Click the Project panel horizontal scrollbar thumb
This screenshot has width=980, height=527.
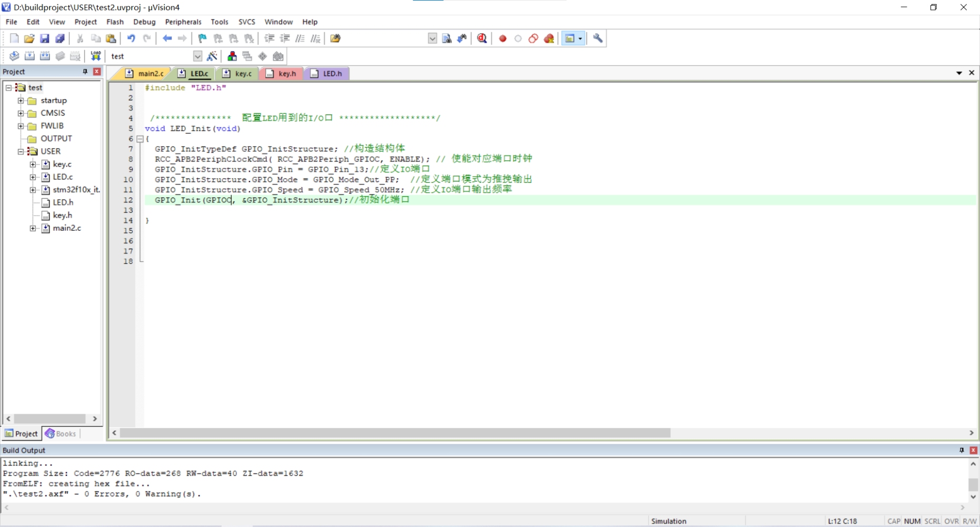pos(50,418)
